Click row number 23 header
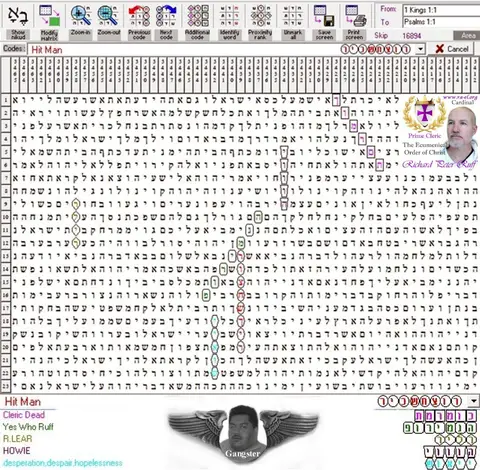 tap(5, 387)
